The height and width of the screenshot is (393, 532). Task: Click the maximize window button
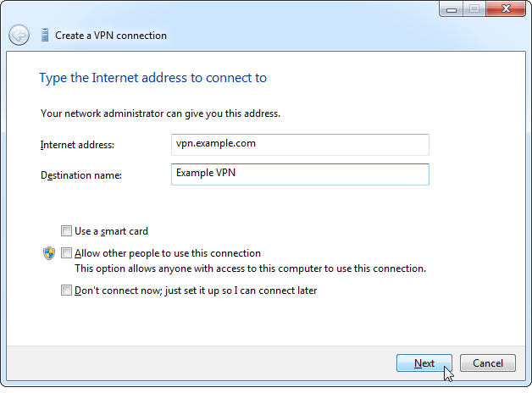click(x=474, y=9)
